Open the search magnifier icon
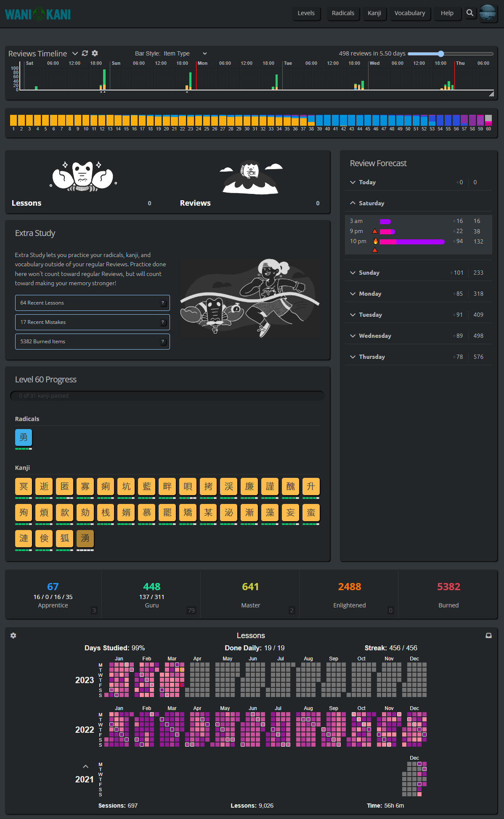The height and width of the screenshot is (819, 504). [x=470, y=13]
